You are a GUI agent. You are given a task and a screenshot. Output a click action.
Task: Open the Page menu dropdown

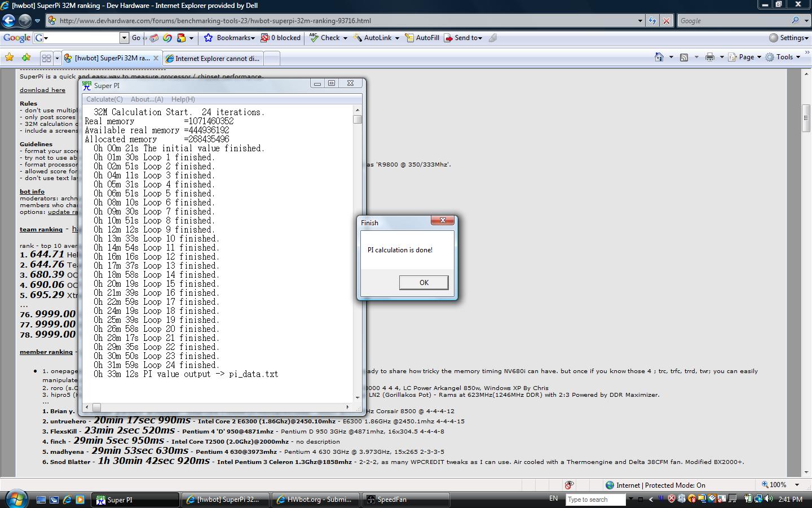pyautogui.click(x=759, y=57)
